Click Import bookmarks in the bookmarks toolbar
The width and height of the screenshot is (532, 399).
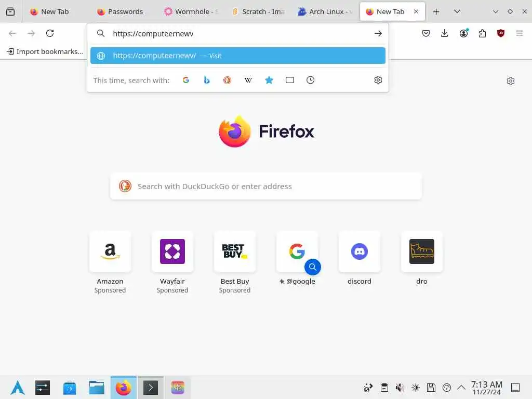45,51
